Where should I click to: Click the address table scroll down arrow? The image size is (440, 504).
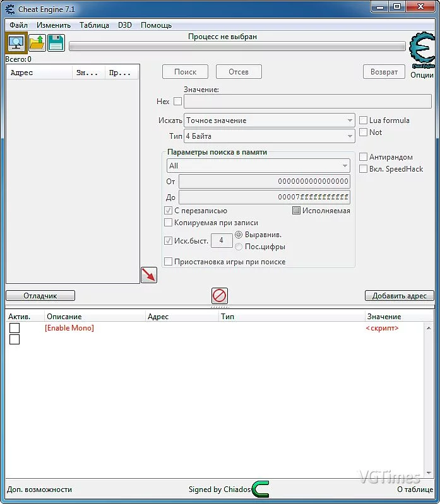point(429,473)
